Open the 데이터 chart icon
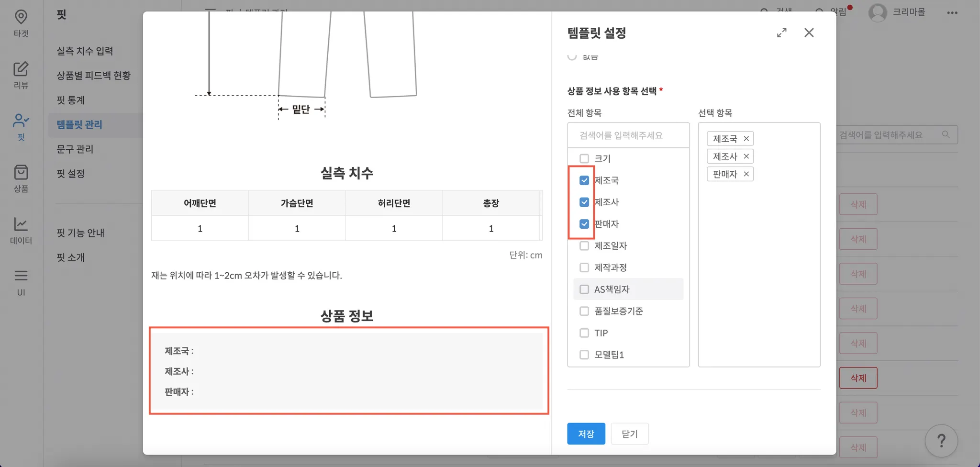 coord(21,230)
